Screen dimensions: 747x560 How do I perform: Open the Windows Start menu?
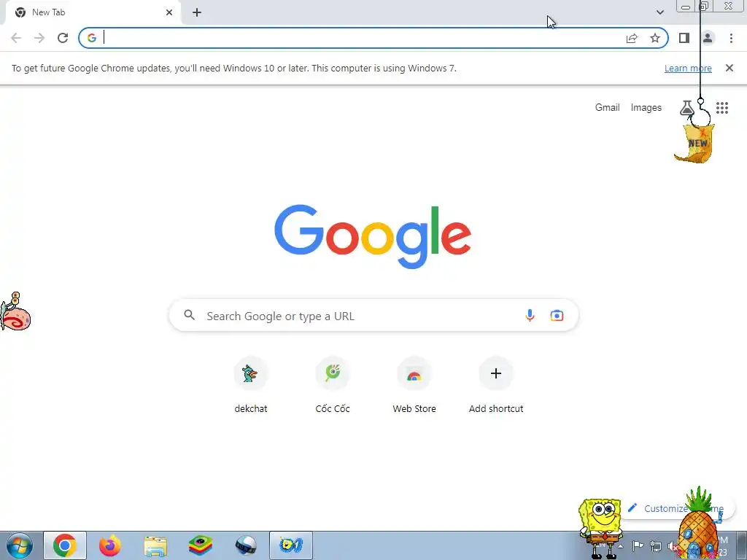20,545
